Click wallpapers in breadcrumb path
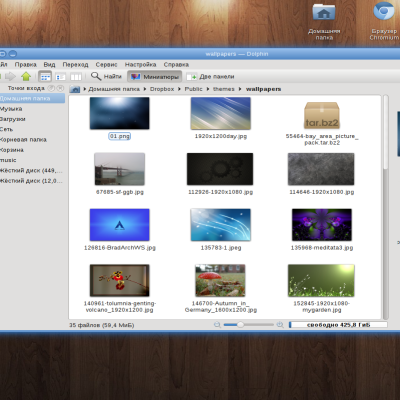This screenshot has height=400, width=400. [x=263, y=89]
